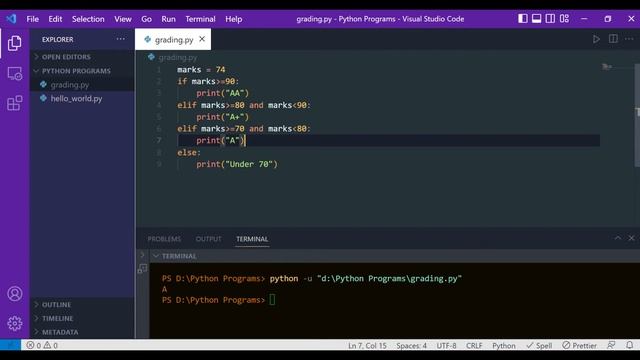Open the Go menu

point(147,19)
